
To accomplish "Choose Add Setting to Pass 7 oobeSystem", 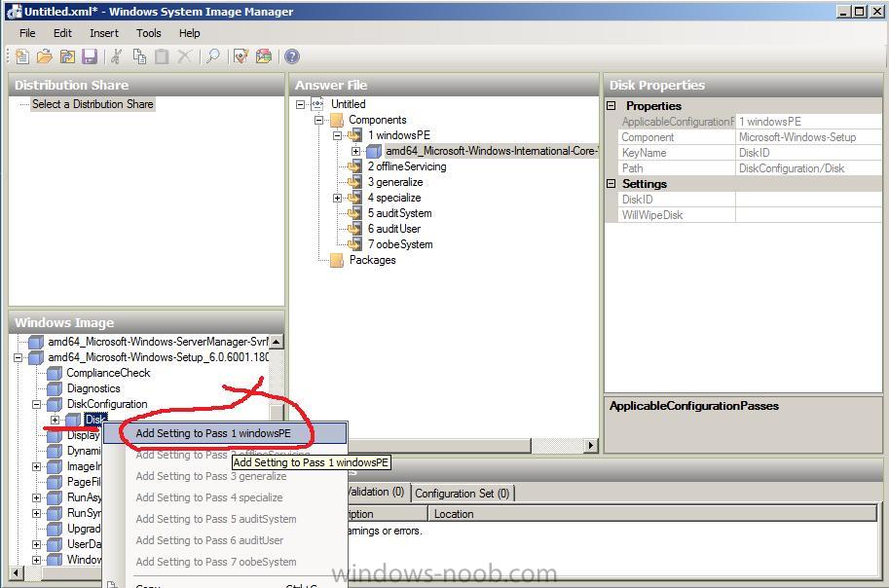I will (226, 562).
